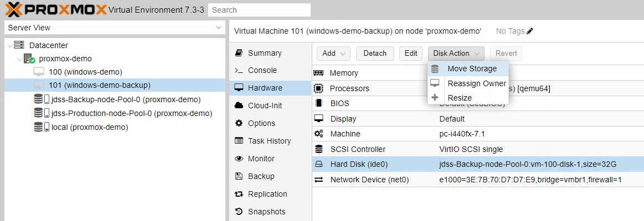644x221 pixels.
Task: Click the Hardware monitor icon in sidebar
Action: [x=239, y=88]
